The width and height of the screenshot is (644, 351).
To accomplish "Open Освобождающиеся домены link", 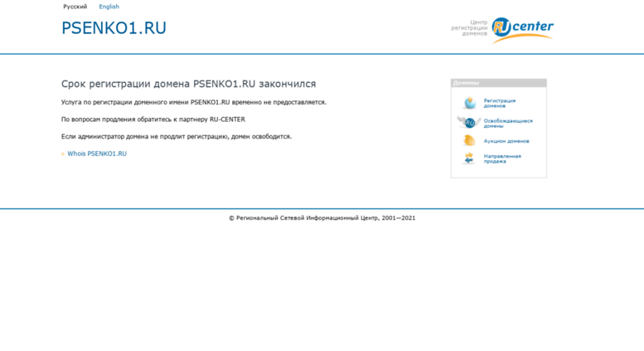I will (508, 124).
